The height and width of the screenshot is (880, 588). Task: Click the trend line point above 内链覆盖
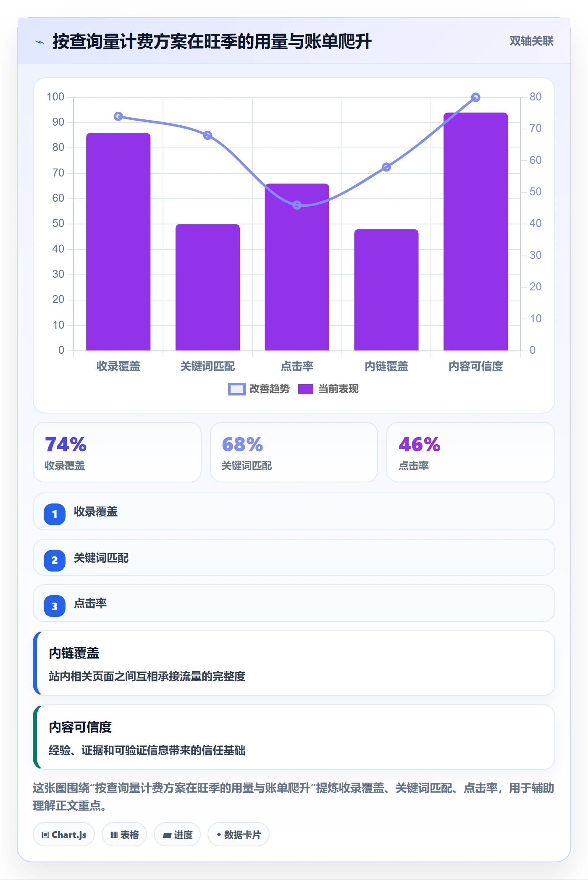click(386, 167)
